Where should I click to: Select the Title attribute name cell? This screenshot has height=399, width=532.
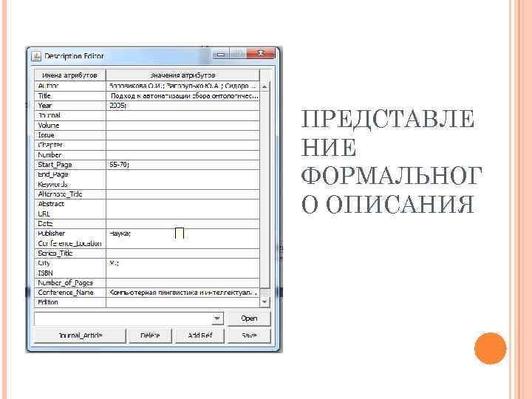click(70, 95)
